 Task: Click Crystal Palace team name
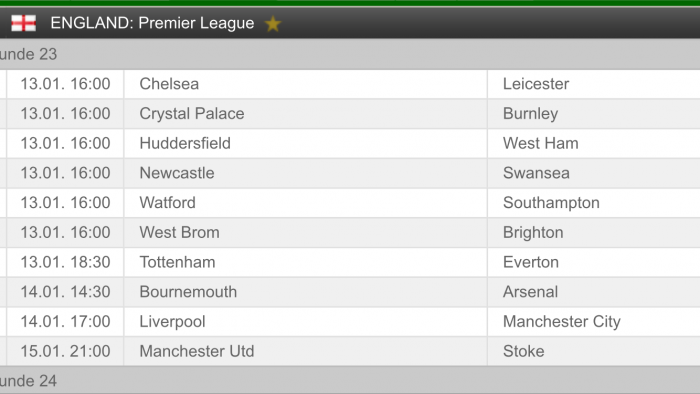192,114
